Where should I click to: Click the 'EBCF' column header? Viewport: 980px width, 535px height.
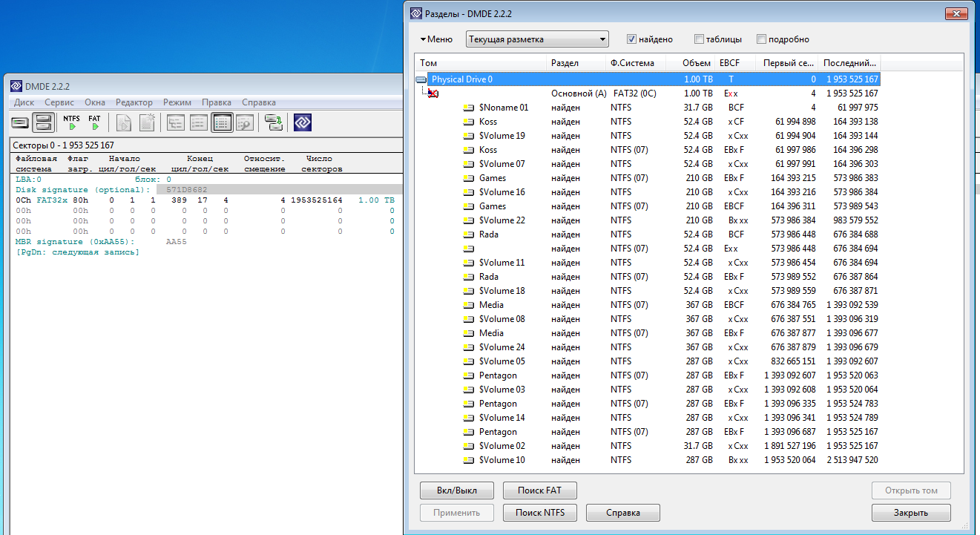(736, 63)
